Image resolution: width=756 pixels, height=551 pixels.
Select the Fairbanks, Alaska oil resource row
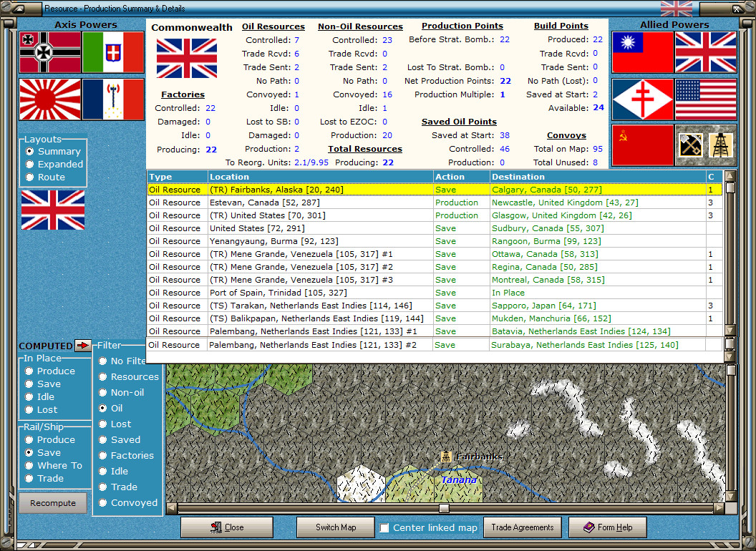pos(435,190)
